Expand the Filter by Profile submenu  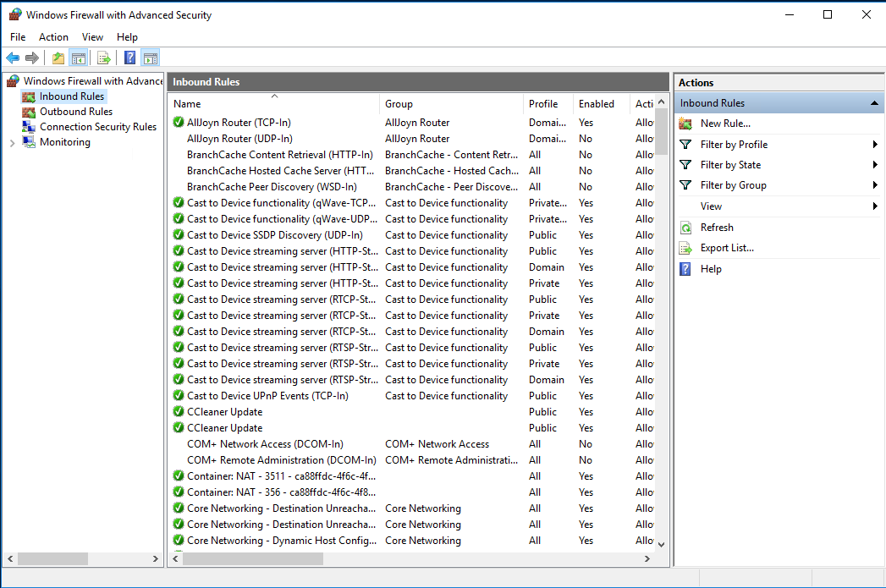875,145
